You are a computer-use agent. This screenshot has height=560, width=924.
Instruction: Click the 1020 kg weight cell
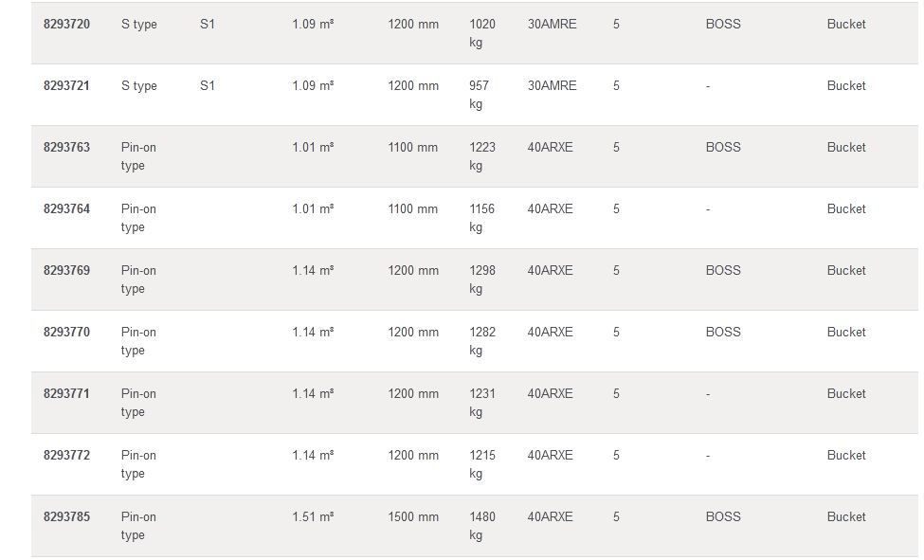click(x=482, y=33)
